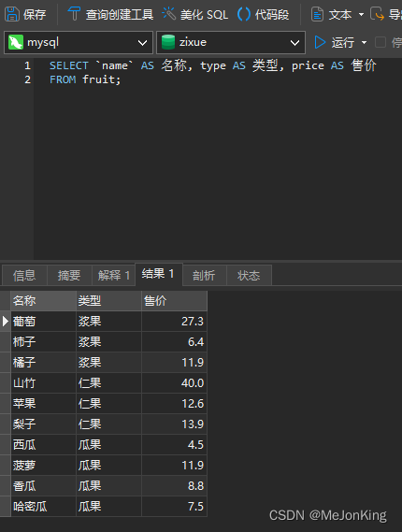
Task: Click the SELECT line in SQL editor
Action: (213, 65)
